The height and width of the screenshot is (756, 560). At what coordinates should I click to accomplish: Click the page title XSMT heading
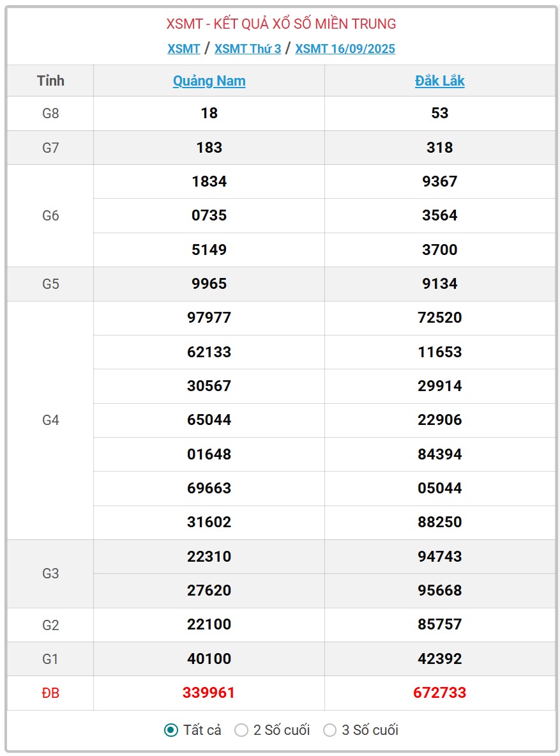(x=282, y=24)
